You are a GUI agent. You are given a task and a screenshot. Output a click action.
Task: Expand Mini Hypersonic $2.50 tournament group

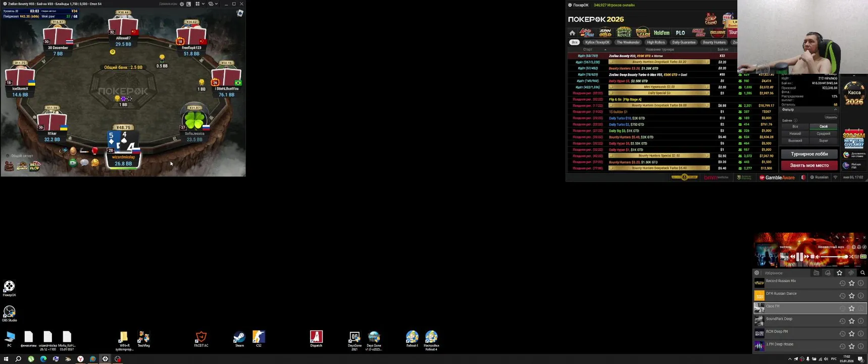click(659, 87)
